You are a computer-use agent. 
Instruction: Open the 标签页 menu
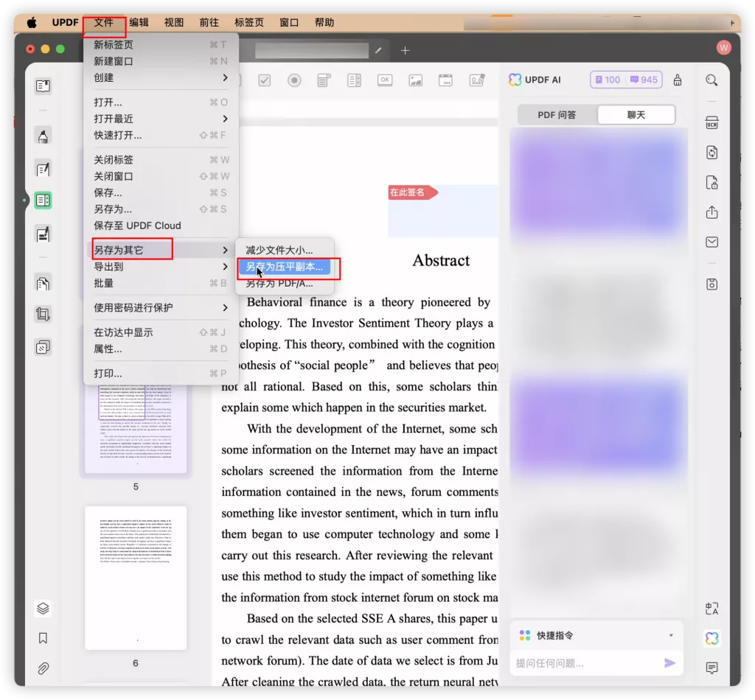[x=249, y=23]
